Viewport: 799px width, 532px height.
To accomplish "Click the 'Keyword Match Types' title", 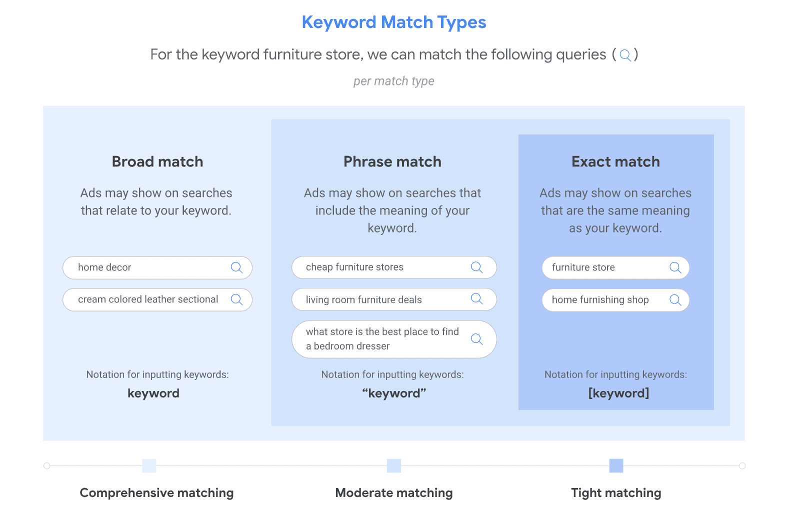I will (x=394, y=22).
